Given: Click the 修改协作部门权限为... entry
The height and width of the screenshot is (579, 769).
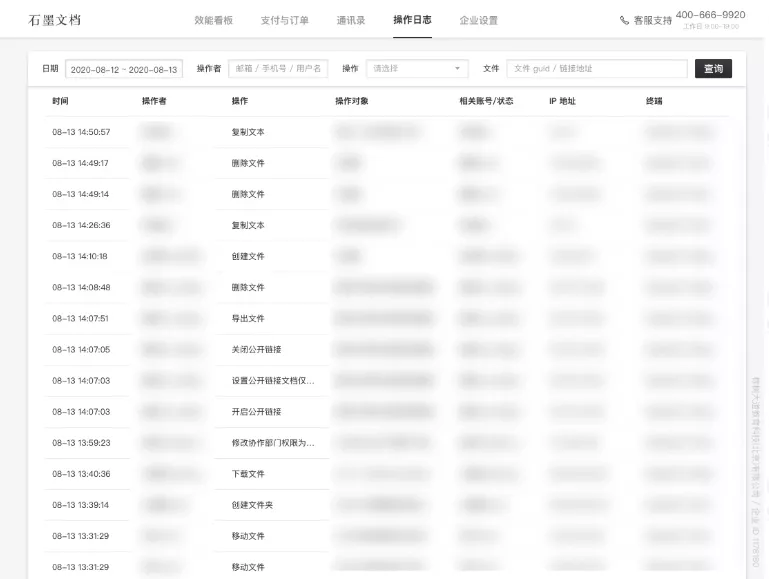Looking at the screenshot, I should pos(273,443).
